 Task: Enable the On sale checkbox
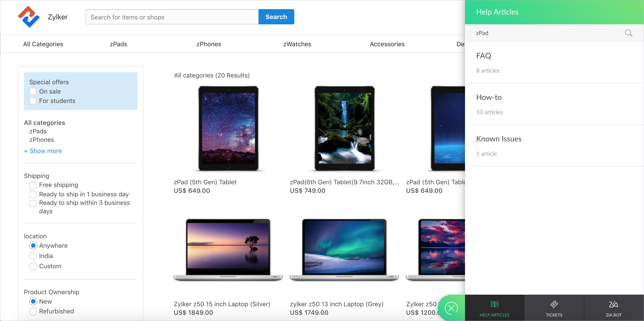(x=33, y=92)
